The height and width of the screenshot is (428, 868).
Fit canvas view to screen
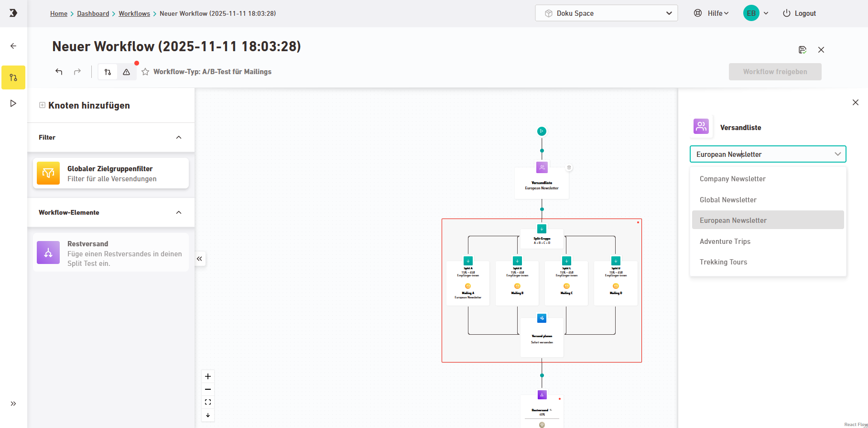pyautogui.click(x=208, y=402)
